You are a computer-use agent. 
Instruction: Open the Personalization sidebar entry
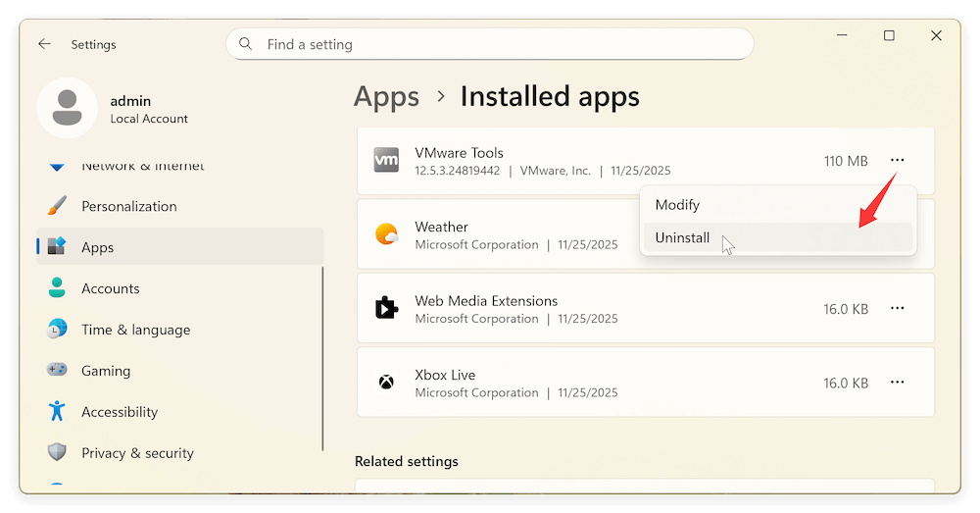coord(180,206)
